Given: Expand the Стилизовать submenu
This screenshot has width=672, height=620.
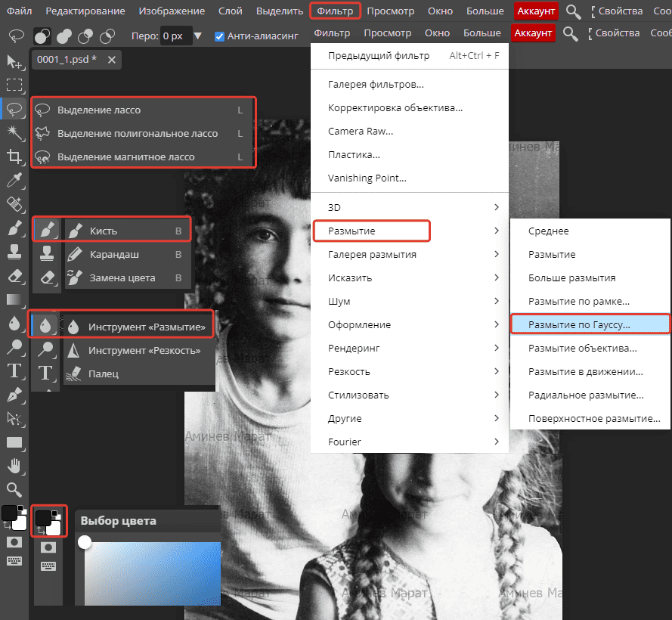Looking at the screenshot, I should click(x=409, y=395).
